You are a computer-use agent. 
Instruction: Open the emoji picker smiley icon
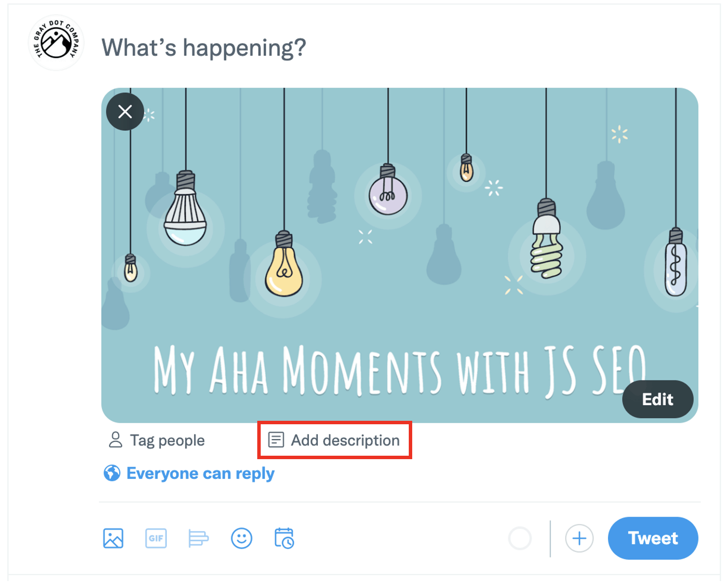pos(242,538)
